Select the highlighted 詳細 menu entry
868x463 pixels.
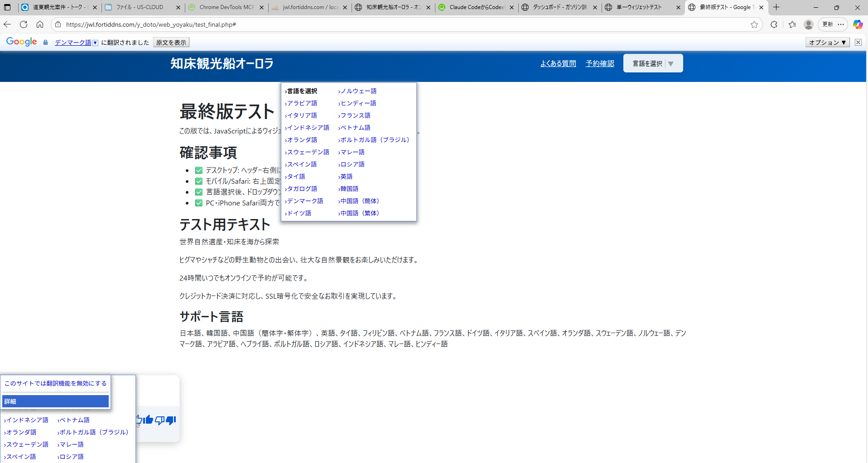point(55,401)
